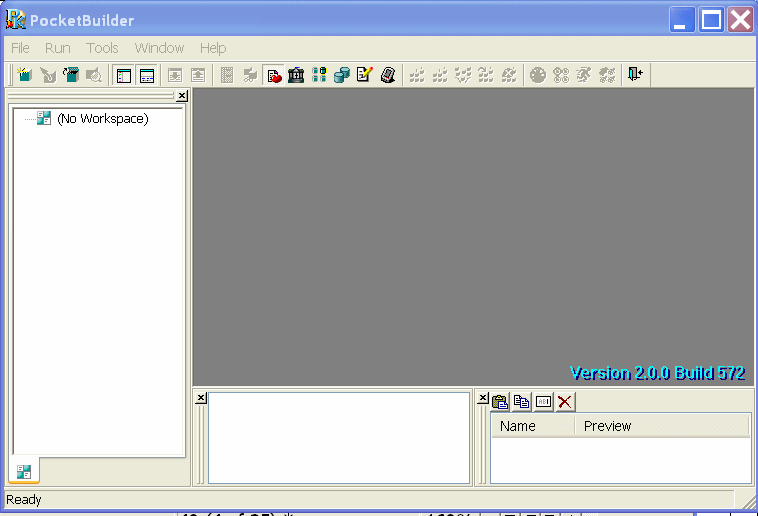Select the Workspace tab below the tree
Screen dimensions: 758x516
pos(24,471)
